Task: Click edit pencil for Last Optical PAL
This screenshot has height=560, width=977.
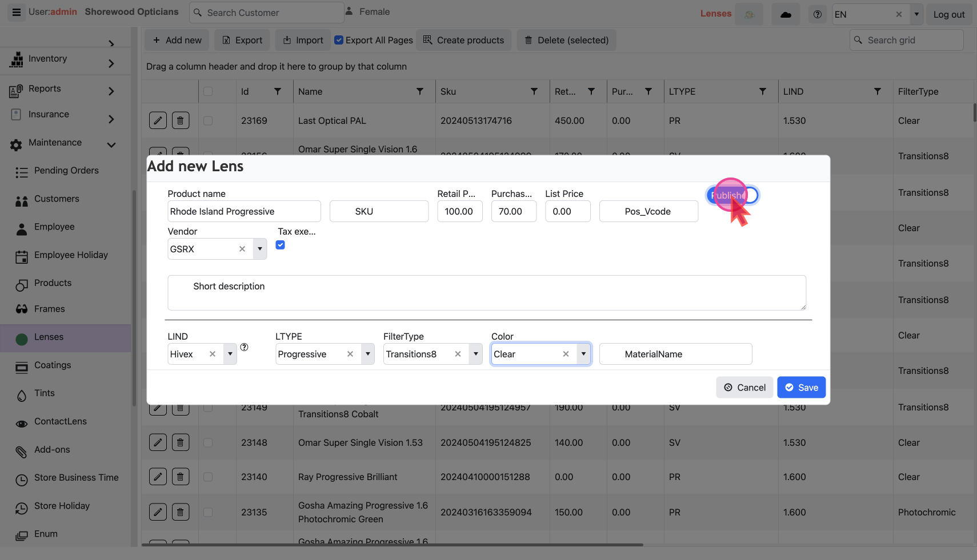Action: [x=158, y=120]
